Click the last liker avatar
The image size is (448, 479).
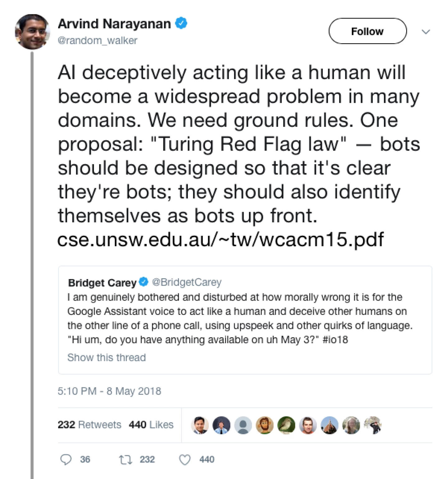point(373,425)
